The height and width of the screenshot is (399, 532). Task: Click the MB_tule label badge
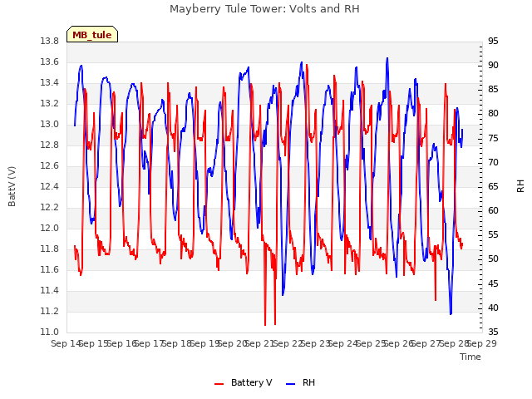tap(92, 34)
